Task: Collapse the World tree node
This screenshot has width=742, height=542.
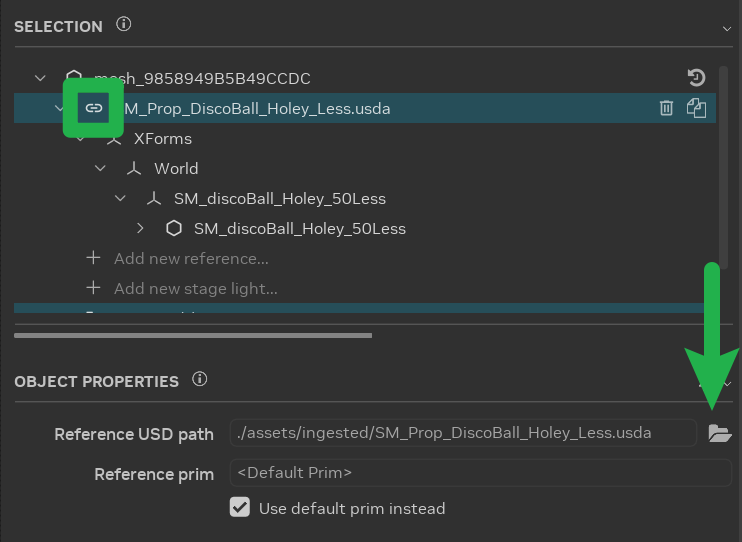Action: tap(100, 168)
